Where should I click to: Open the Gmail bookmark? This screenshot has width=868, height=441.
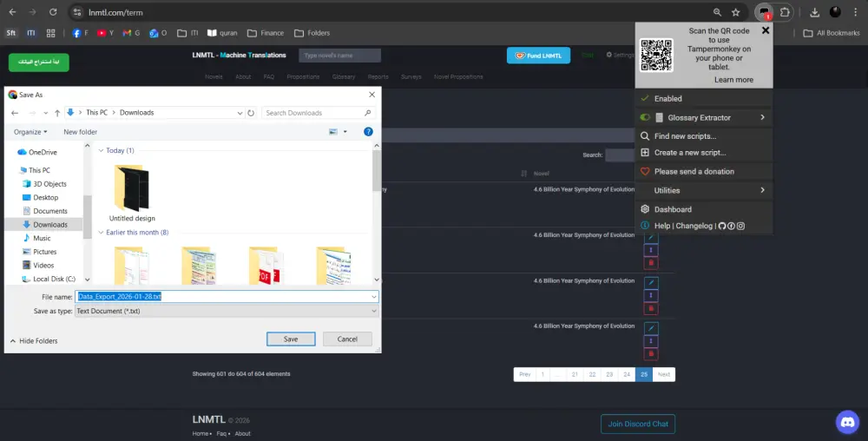coord(131,33)
